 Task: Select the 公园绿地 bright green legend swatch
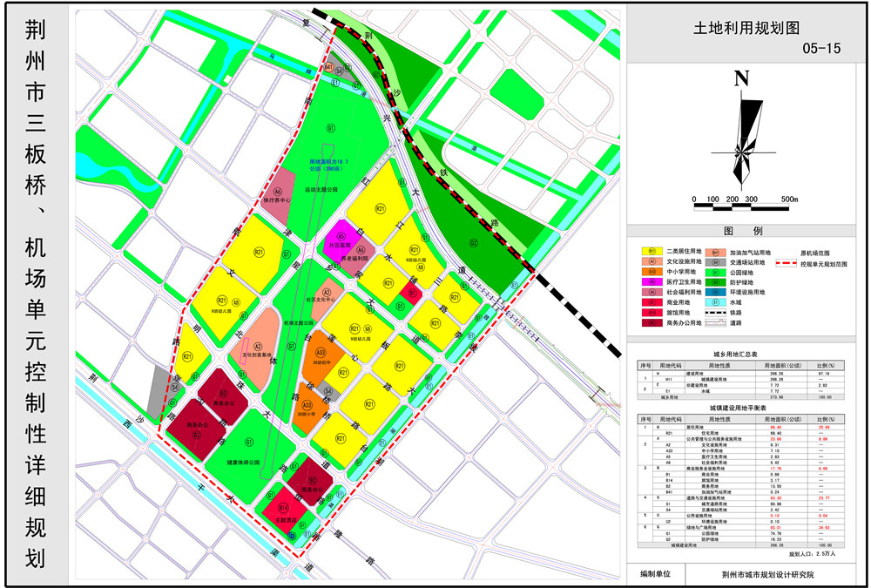click(716, 271)
